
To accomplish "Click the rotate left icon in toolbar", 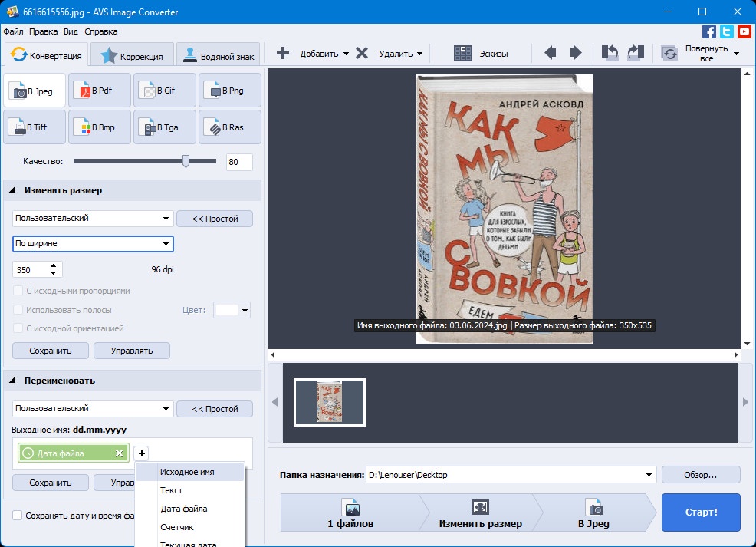I will tap(610, 53).
